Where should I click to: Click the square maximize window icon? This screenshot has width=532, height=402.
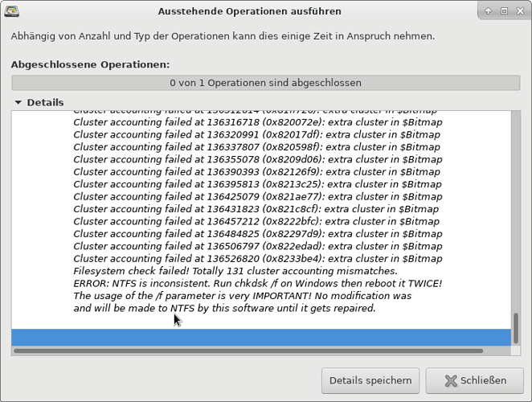tap(504, 11)
